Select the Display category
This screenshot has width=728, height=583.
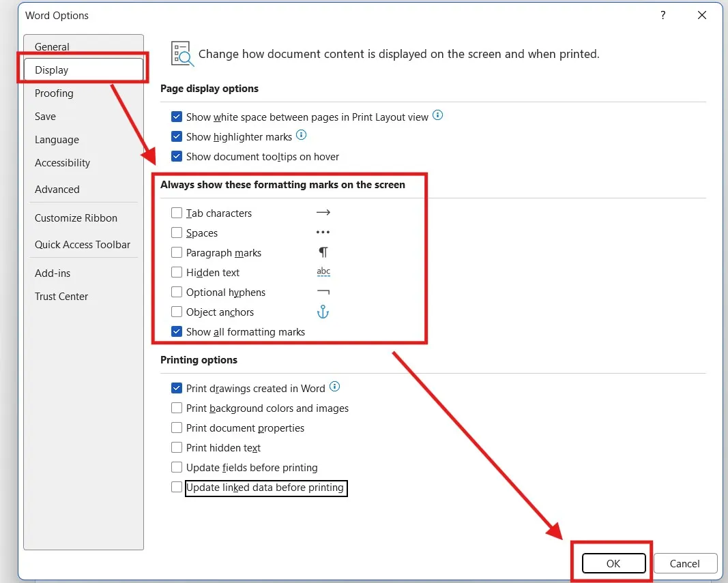(83, 70)
